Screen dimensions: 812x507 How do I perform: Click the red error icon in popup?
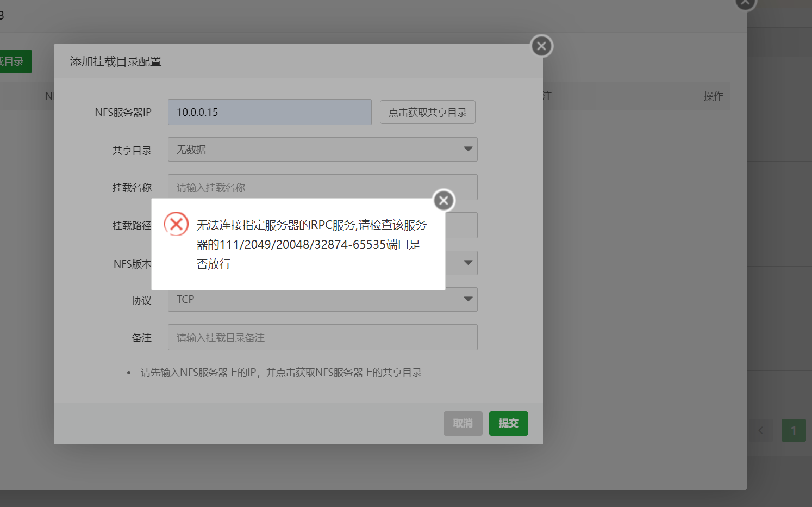pyautogui.click(x=176, y=224)
